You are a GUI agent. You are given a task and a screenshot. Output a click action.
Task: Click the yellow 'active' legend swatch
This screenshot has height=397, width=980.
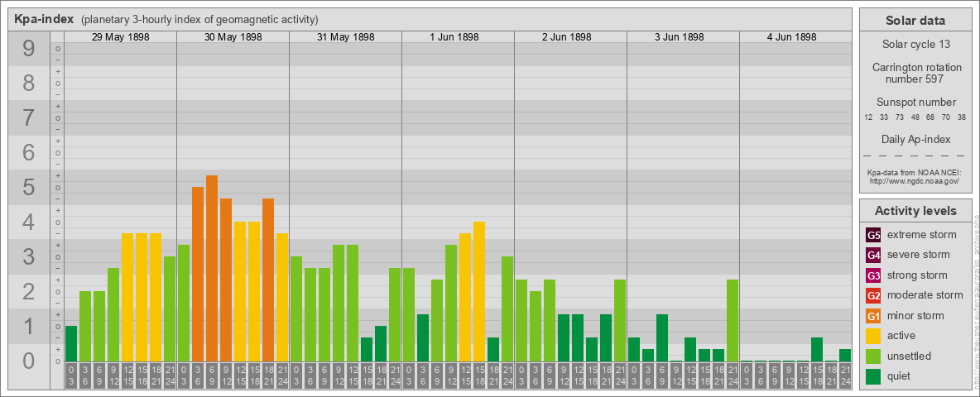[873, 336]
